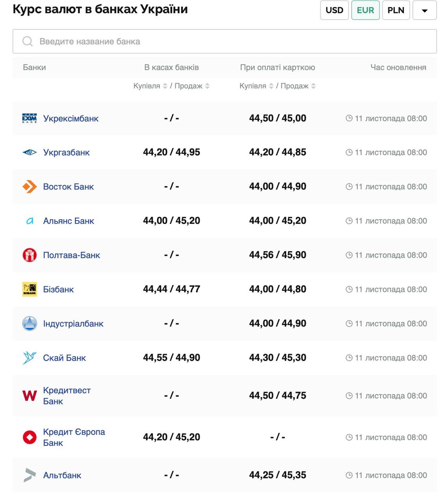The height and width of the screenshot is (500, 448).
Task: Sort bank cash desk Продаж column
Action: [x=207, y=86]
